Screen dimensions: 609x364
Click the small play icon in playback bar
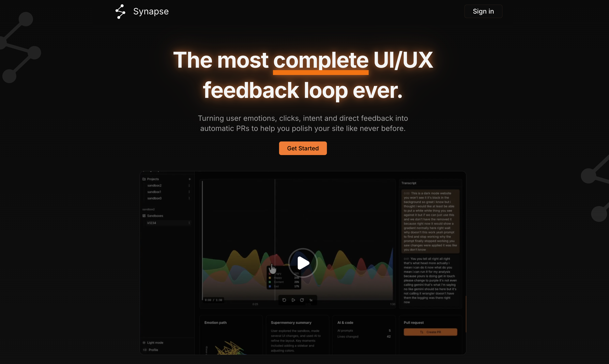click(293, 300)
